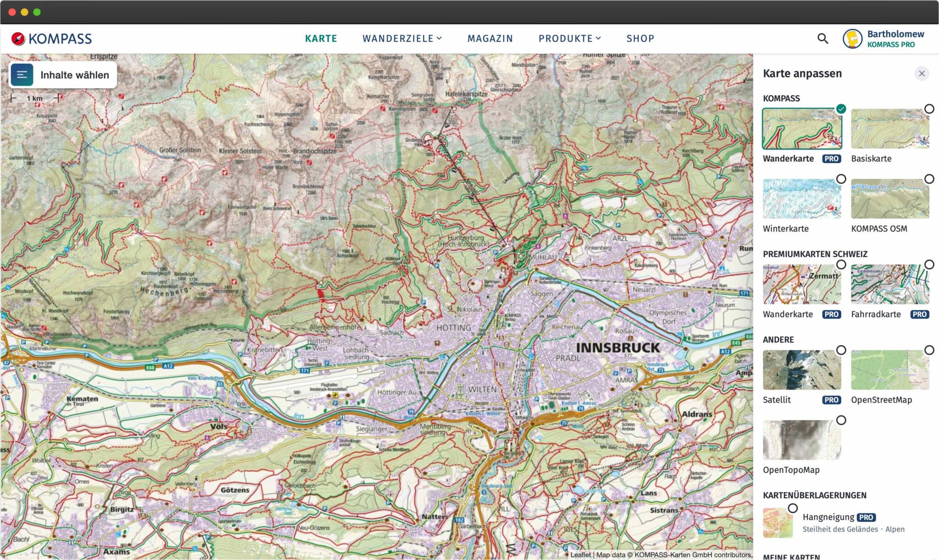Click the Kematen in Tirol map label
The image size is (939, 560).
82,401
